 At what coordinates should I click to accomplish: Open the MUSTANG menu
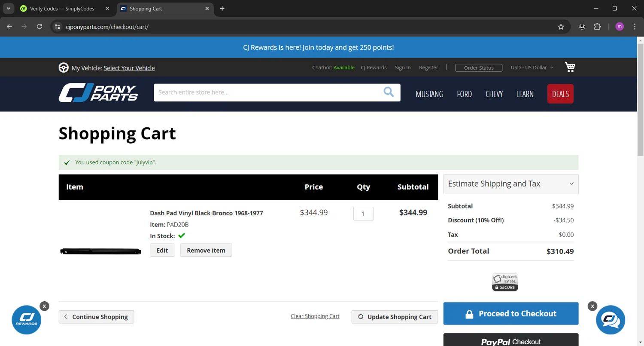(x=429, y=94)
